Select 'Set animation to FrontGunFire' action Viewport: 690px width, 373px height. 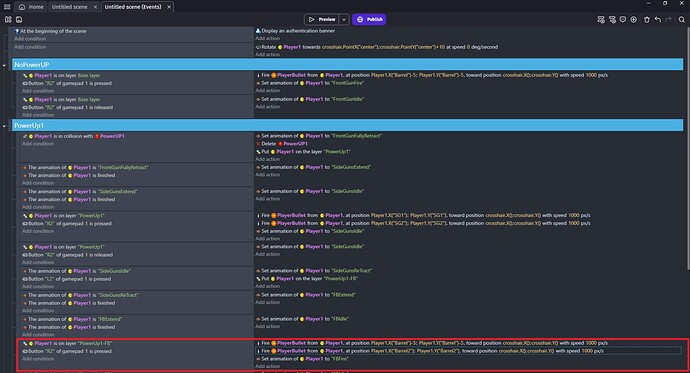[310, 83]
